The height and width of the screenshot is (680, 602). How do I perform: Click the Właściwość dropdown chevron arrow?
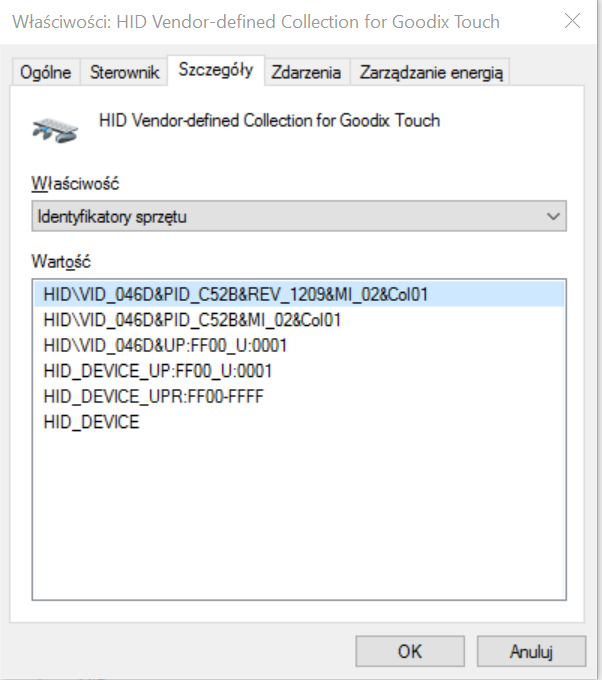(x=553, y=216)
